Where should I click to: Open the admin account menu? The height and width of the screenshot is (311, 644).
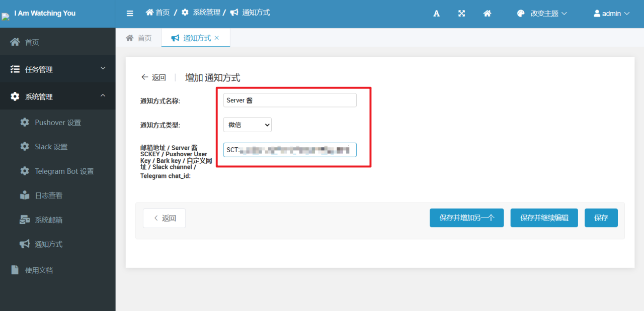point(611,13)
